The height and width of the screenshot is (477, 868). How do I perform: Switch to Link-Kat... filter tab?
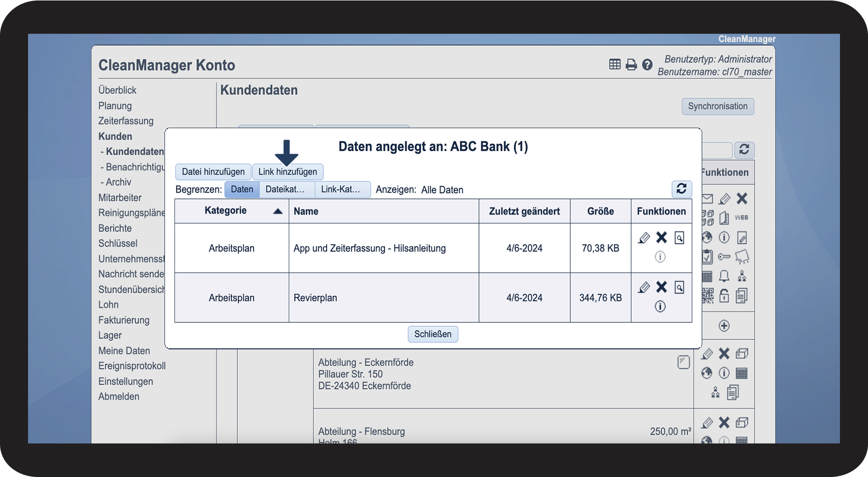[340, 190]
